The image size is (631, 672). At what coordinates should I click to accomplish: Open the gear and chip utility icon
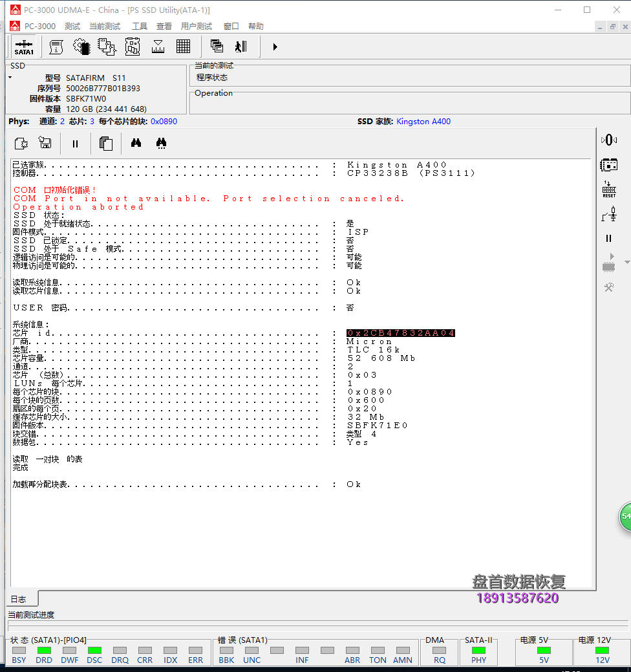click(81, 47)
